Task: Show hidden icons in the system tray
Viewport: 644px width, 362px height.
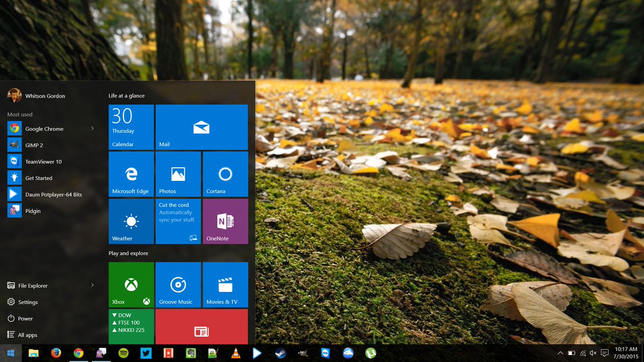Action: pyautogui.click(x=560, y=353)
